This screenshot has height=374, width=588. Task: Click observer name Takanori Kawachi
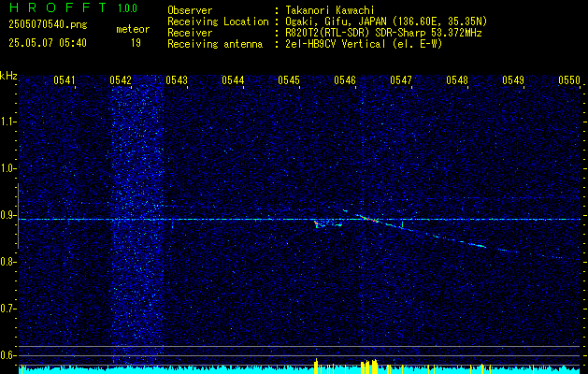coord(330,10)
